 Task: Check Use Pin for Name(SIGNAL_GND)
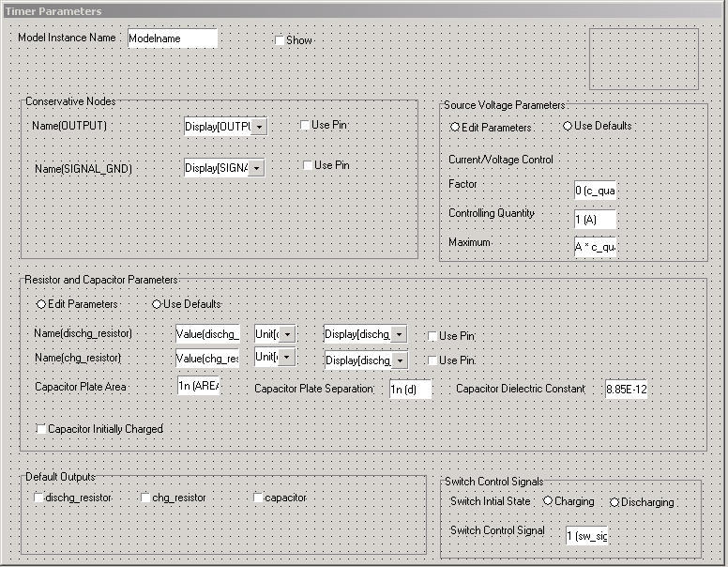pyautogui.click(x=308, y=165)
